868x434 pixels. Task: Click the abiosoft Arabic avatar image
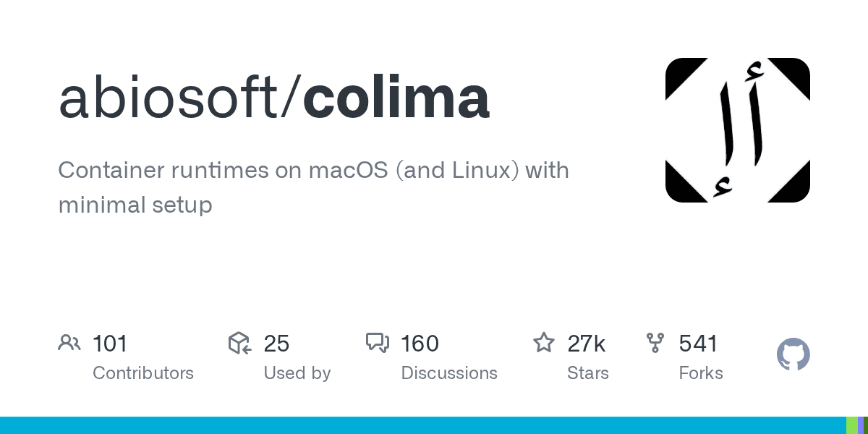tap(737, 130)
